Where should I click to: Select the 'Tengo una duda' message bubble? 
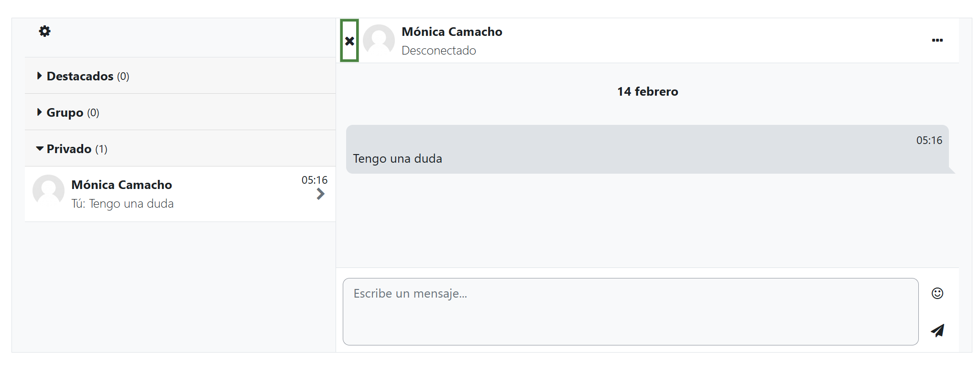[647, 150]
